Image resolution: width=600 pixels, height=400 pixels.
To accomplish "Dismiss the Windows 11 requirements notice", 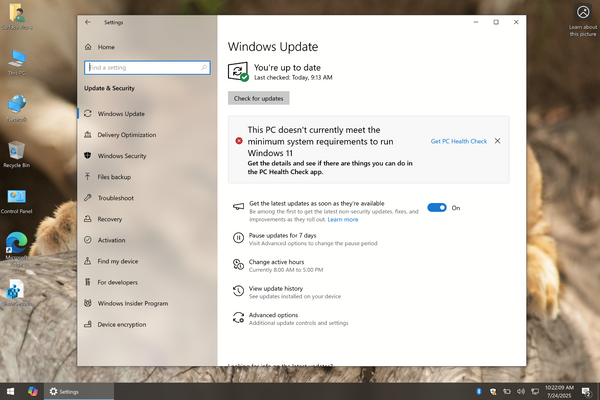I will coord(497,141).
